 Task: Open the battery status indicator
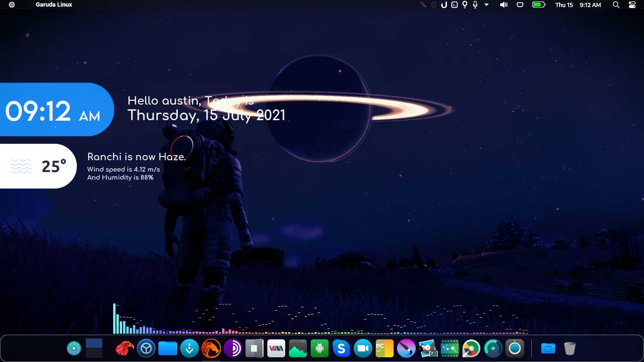point(538,5)
